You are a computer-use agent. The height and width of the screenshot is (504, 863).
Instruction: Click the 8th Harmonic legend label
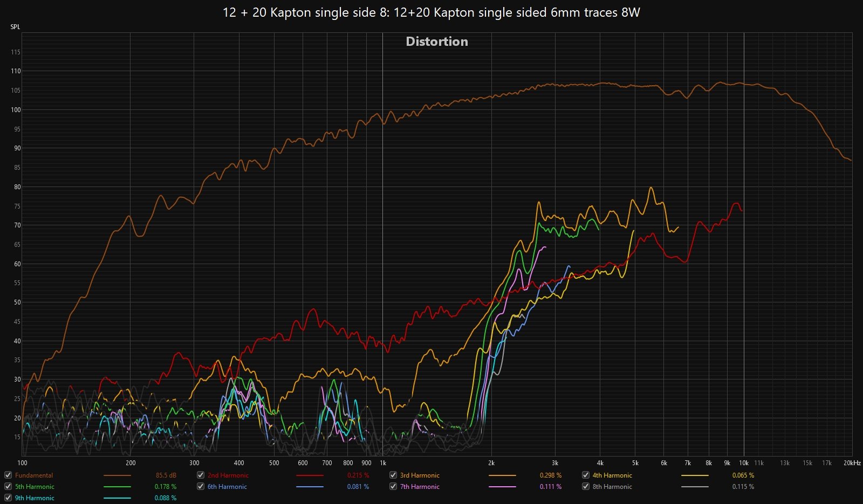tap(612, 487)
